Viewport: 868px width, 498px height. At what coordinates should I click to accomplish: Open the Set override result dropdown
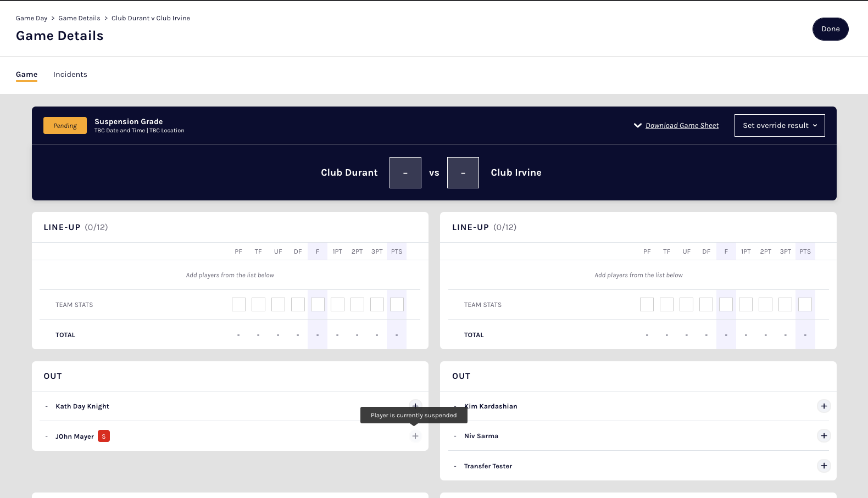click(x=779, y=126)
